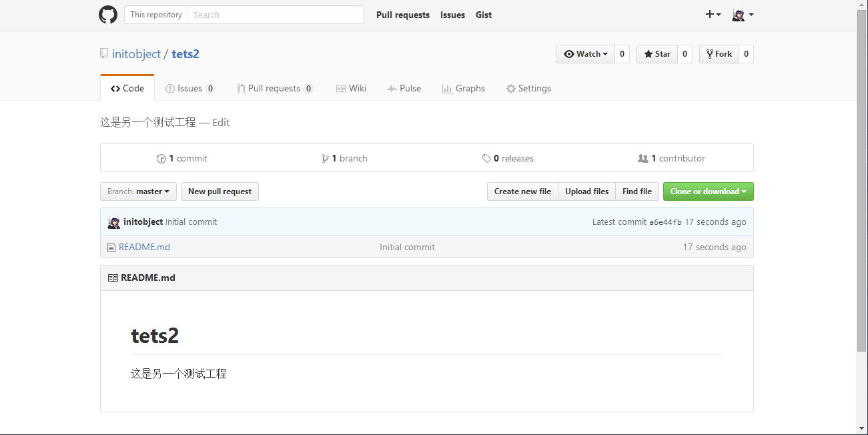Screen dimensions: 868x435
Task: Click the committer avatar in commit bar
Action: click(114, 222)
